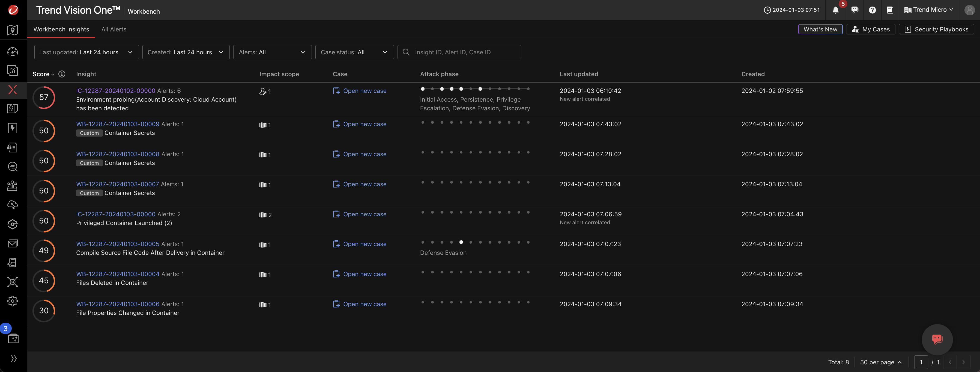980x372 pixels.
Task: Open the Case status: All dropdown
Action: (354, 52)
